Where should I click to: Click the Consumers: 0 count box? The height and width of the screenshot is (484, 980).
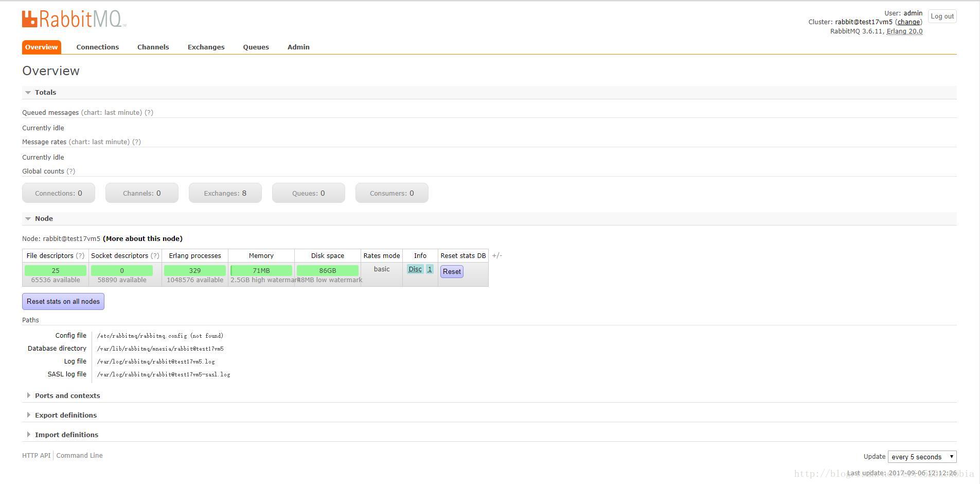[392, 193]
